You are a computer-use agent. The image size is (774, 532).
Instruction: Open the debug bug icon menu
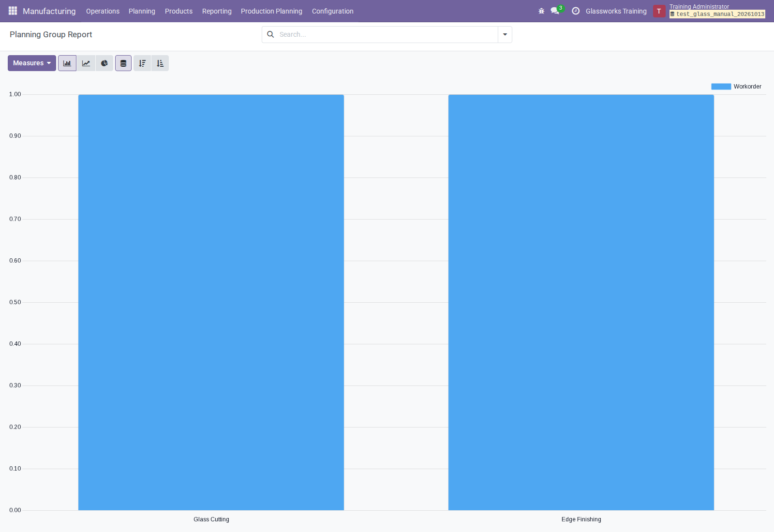[541, 11]
